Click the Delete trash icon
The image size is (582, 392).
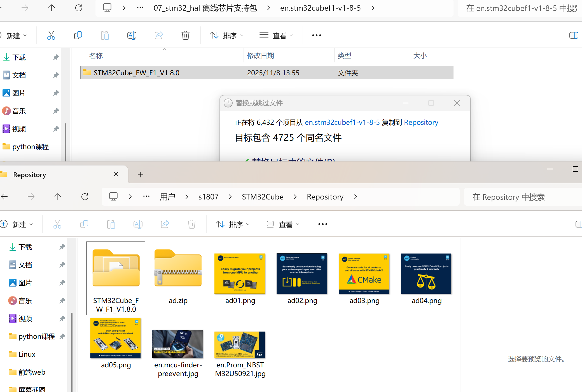pyautogui.click(x=185, y=35)
